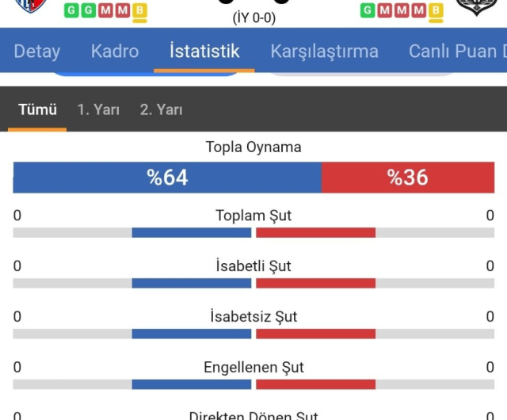Click the home team's first green G form badge
Screen dimensions: 507x420
[x=72, y=10]
